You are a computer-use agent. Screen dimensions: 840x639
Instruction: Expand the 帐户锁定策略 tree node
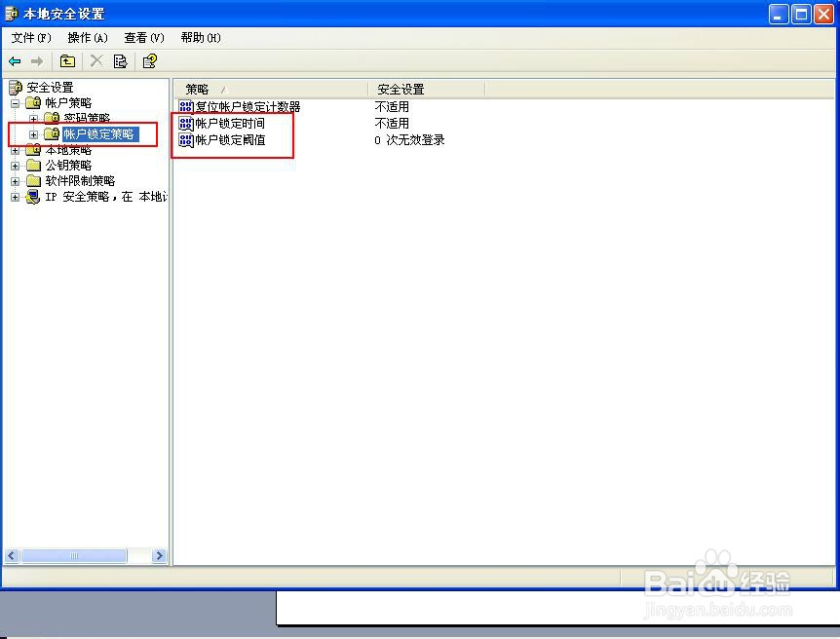pyautogui.click(x=34, y=133)
